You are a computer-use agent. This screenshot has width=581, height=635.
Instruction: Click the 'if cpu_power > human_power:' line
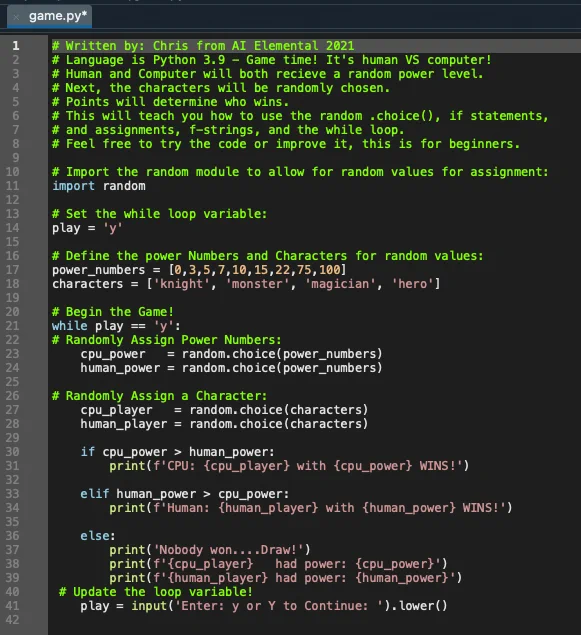tap(177, 452)
